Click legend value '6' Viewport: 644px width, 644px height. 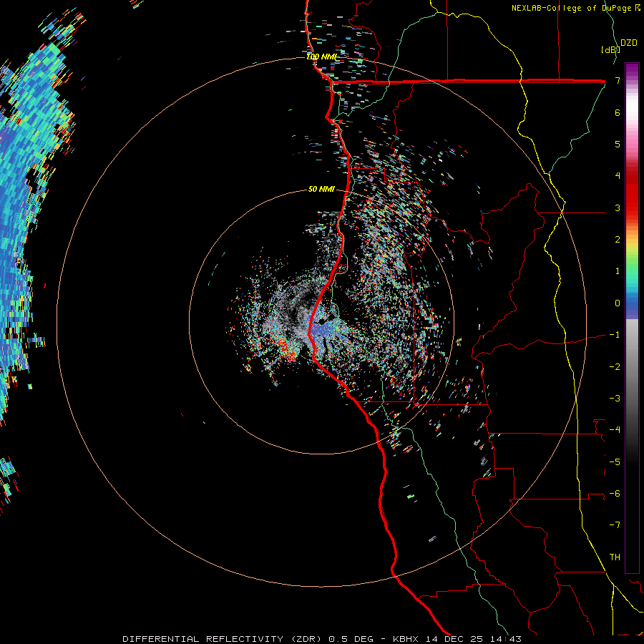618,112
